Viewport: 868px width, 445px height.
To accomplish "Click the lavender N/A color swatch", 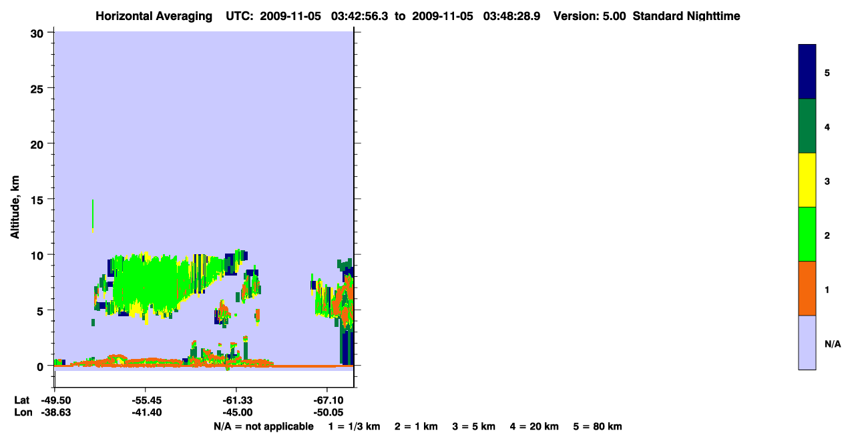I will click(x=807, y=342).
